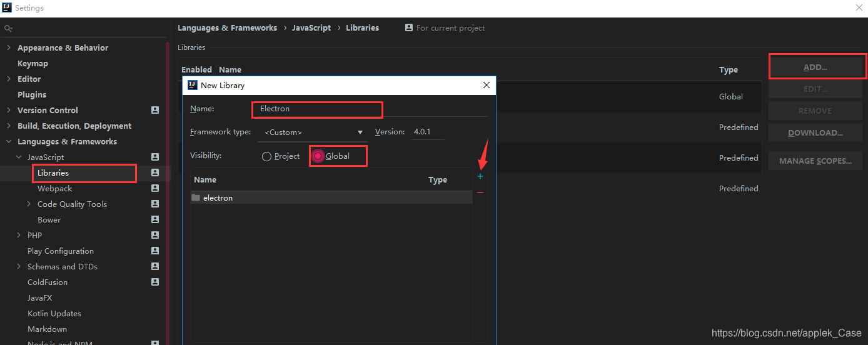Image resolution: width=868 pixels, height=345 pixels.
Task: Click the project icon beside ColdFusion
Action: 155,282
